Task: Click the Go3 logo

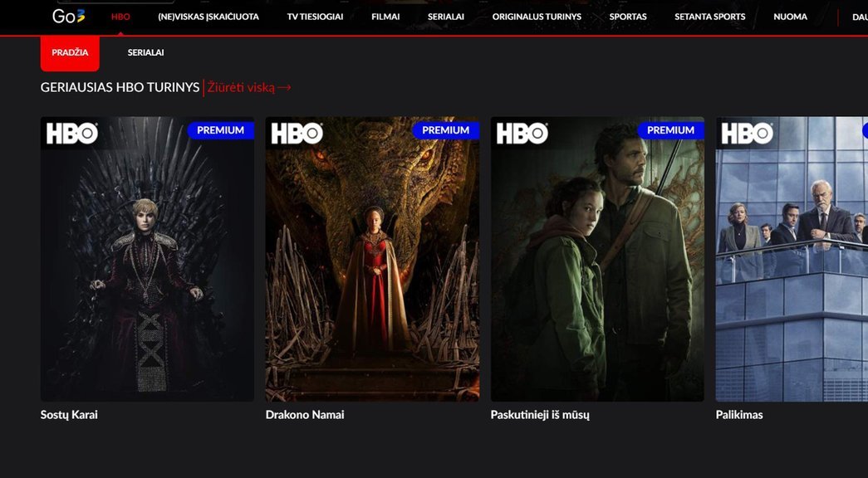Action: 69,17
